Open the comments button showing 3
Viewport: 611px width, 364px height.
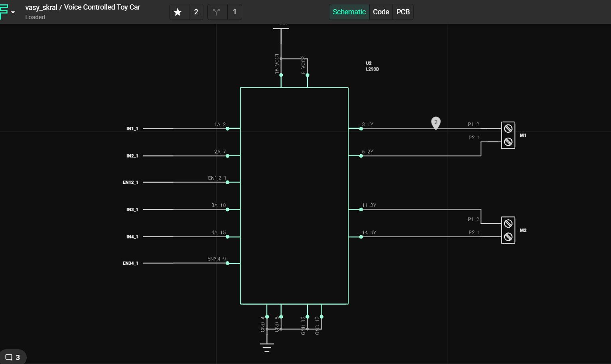[13, 357]
